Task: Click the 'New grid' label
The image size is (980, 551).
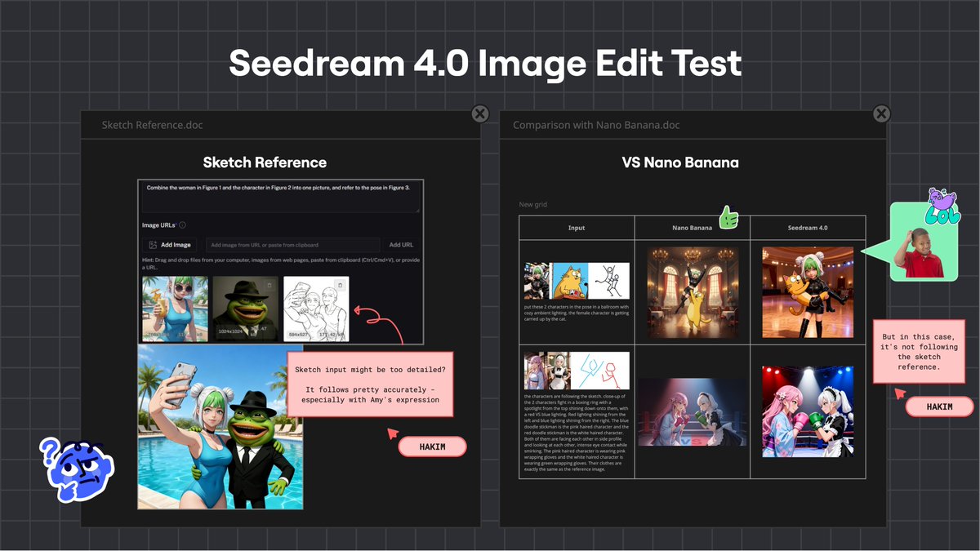Action: (x=534, y=204)
